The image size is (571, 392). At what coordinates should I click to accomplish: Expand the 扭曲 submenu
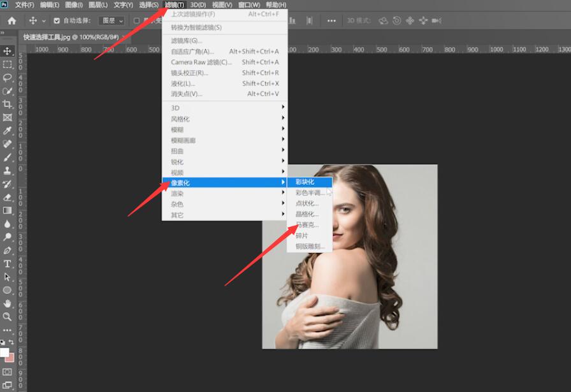tap(225, 151)
